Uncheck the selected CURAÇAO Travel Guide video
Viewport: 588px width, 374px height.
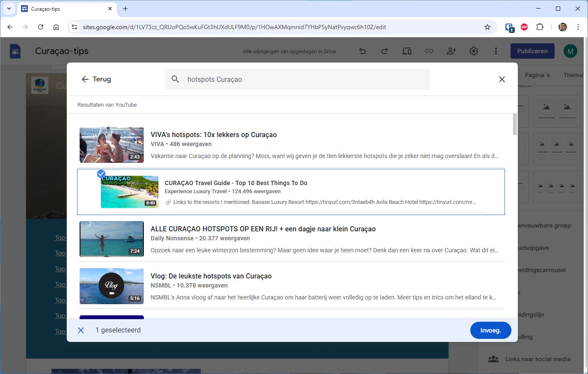pos(101,174)
